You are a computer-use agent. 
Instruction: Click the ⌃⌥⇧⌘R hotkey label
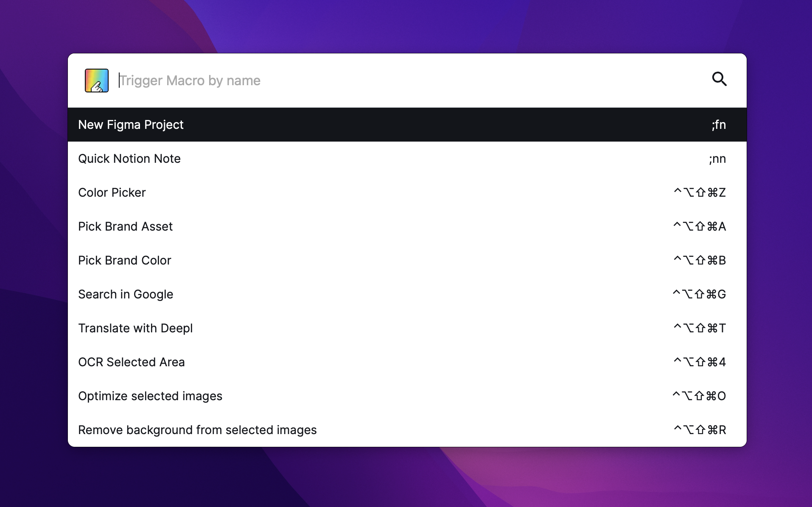click(x=700, y=430)
